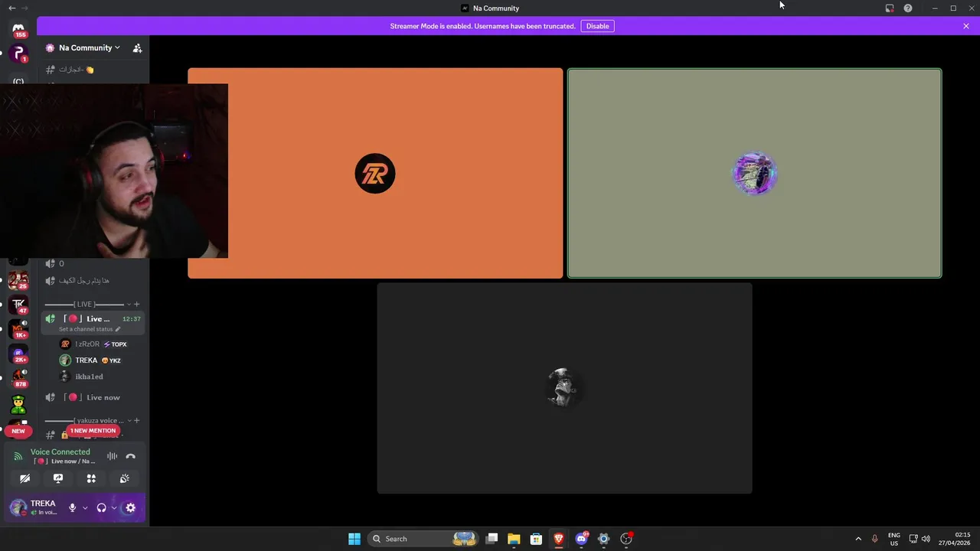Open the Windows Start menu
Screen dimensions: 980x551
(x=354, y=539)
